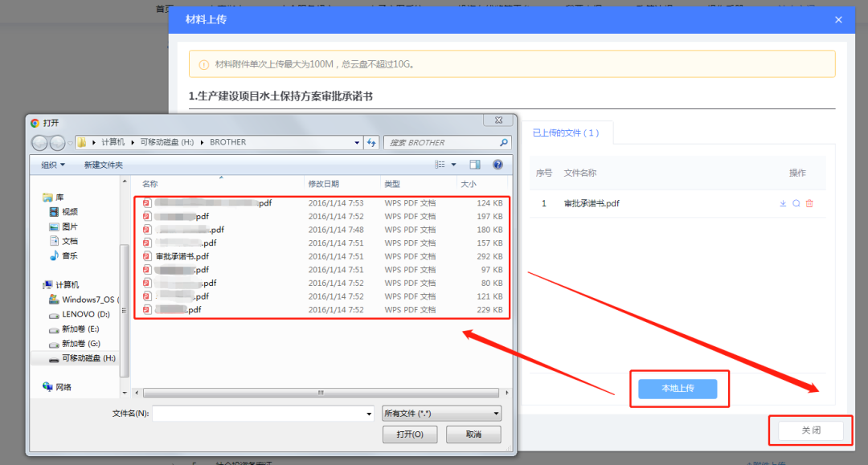Screen dimensions: 868x465
Task: Click the 本地上传 button
Action: 678,389
